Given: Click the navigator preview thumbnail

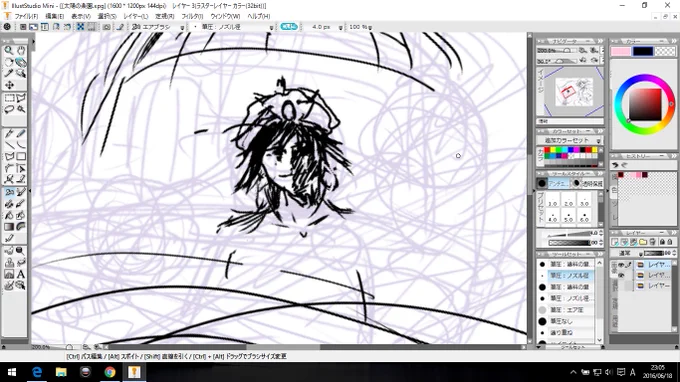Looking at the screenshot, I should 573,91.
